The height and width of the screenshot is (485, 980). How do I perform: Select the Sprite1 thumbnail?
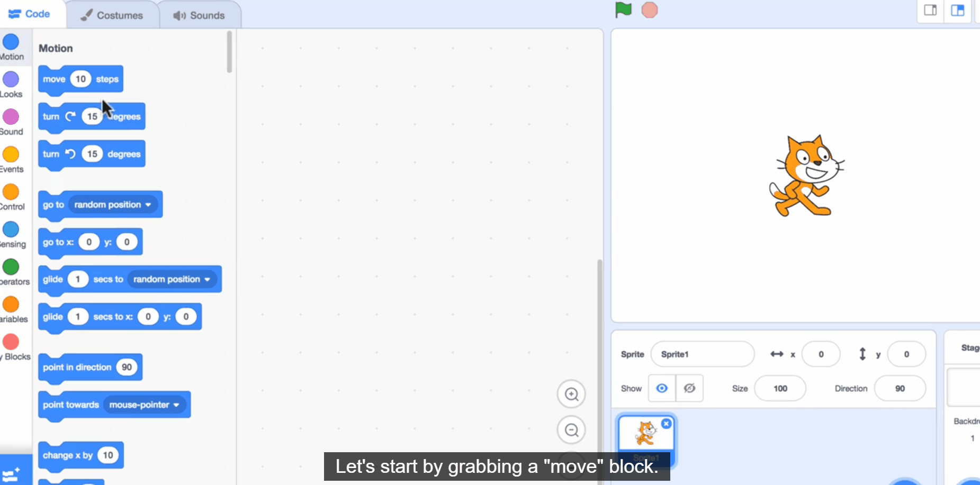646,434
